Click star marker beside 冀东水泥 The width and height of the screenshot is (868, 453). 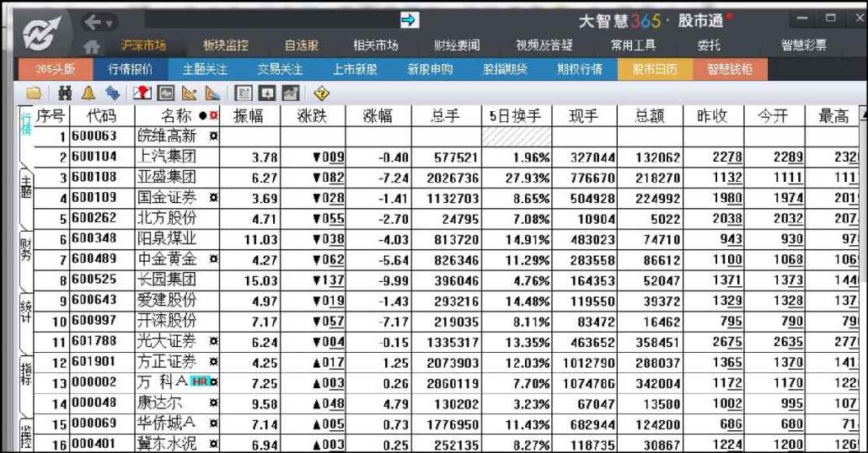point(214,444)
